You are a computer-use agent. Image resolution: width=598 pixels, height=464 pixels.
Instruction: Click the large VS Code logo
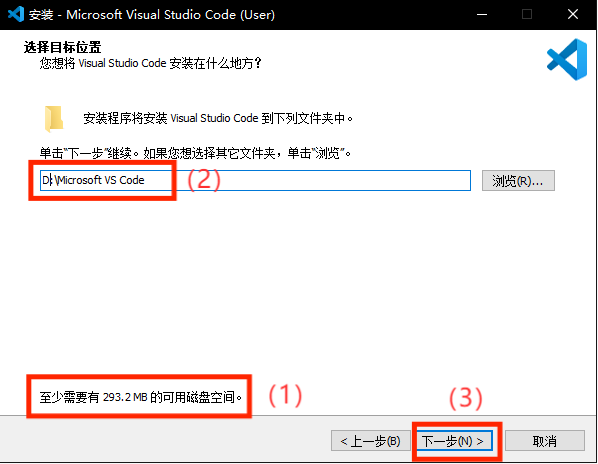click(x=567, y=59)
